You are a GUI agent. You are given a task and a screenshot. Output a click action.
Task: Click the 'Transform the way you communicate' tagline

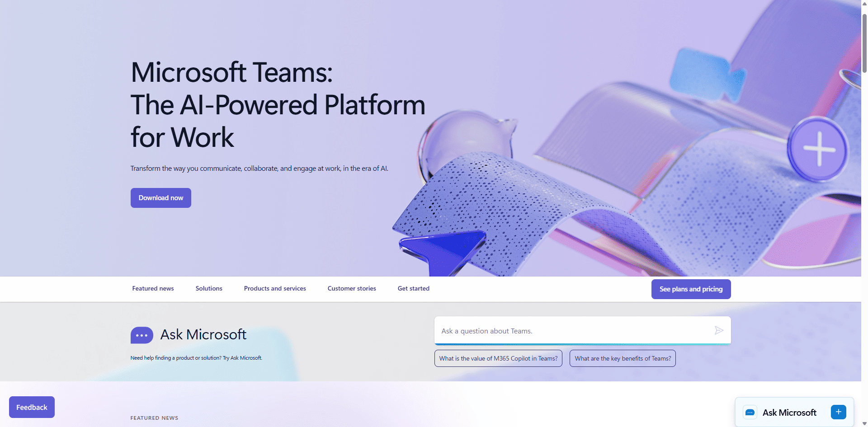[x=259, y=169]
